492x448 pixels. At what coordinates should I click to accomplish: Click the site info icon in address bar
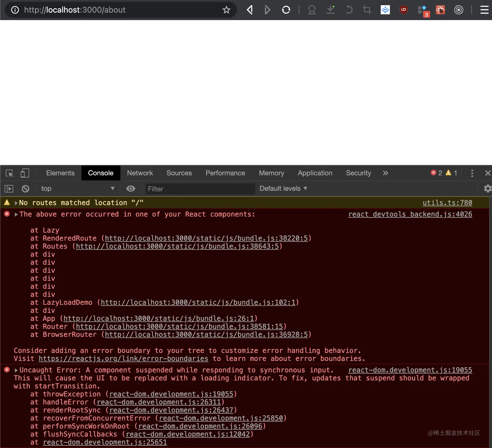(x=15, y=10)
